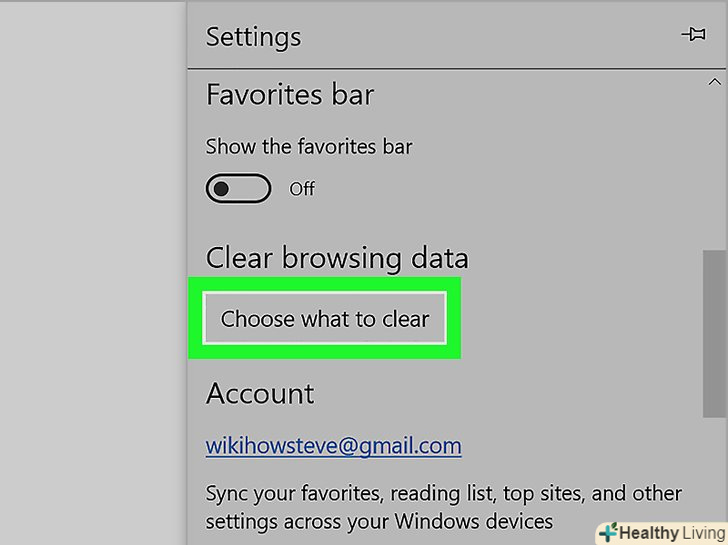Click the Show the favorites bar label
The width and height of the screenshot is (728, 545).
[x=309, y=147]
